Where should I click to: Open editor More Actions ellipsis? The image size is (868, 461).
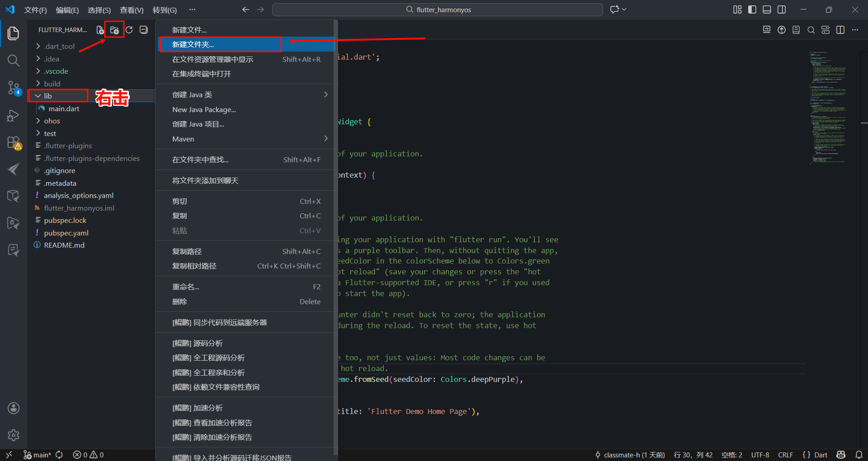(855, 30)
